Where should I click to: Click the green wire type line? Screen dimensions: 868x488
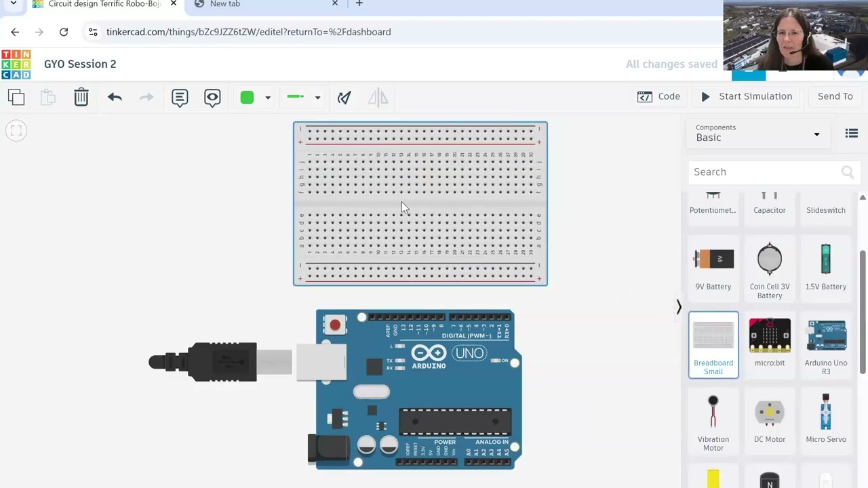(x=296, y=97)
